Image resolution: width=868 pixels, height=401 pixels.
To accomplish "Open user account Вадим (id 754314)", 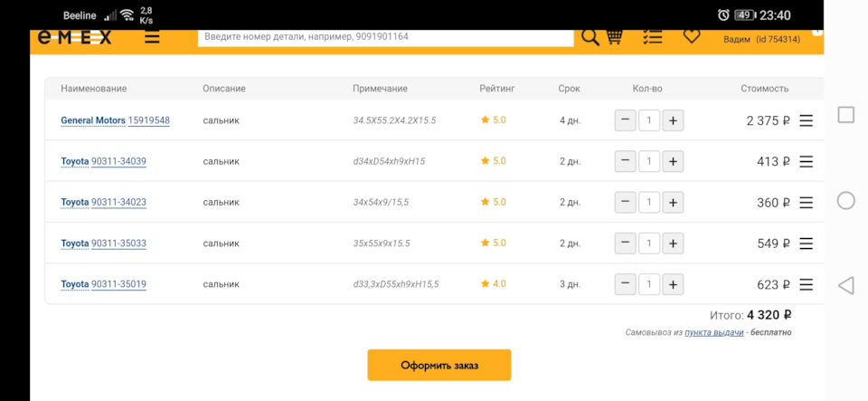I will pyautogui.click(x=761, y=39).
